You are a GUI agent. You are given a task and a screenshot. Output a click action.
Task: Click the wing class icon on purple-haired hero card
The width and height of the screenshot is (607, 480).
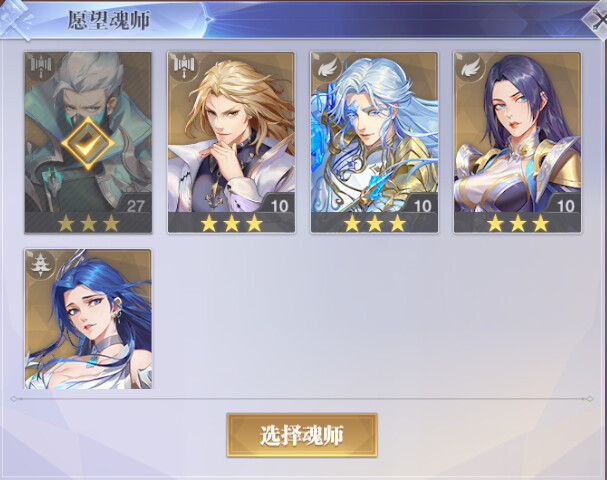pos(470,67)
